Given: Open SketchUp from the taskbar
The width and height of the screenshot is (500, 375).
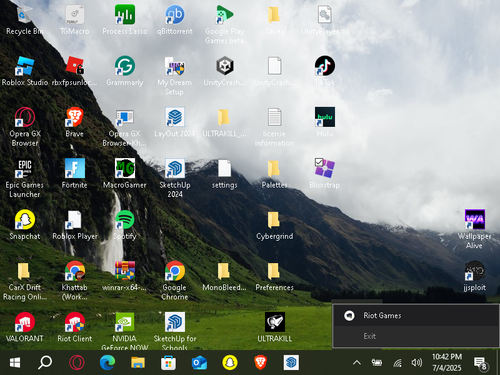Looking at the screenshot, I should pyautogui.click(x=291, y=363).
